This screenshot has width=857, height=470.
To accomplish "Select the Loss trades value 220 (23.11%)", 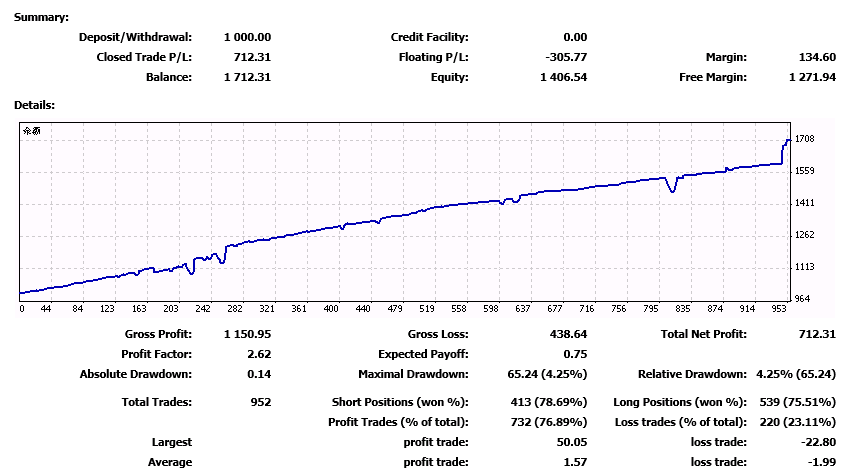I will (797, 422).
